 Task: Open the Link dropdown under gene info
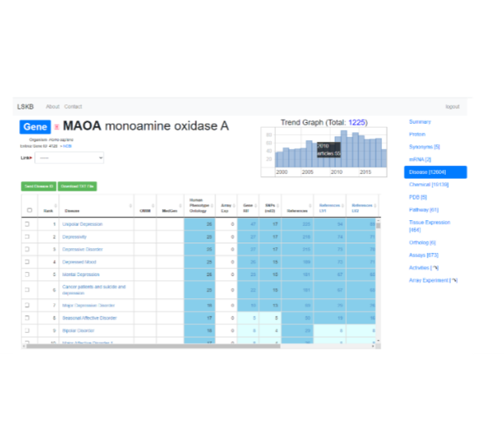click(x=69, y=158)
